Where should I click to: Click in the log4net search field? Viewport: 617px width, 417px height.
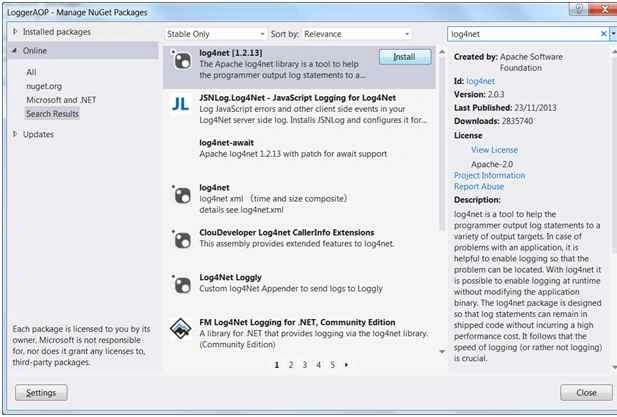523,34
